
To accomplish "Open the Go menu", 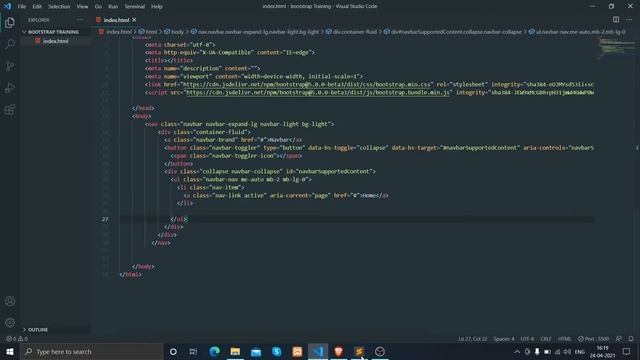I will click(98, 7).
